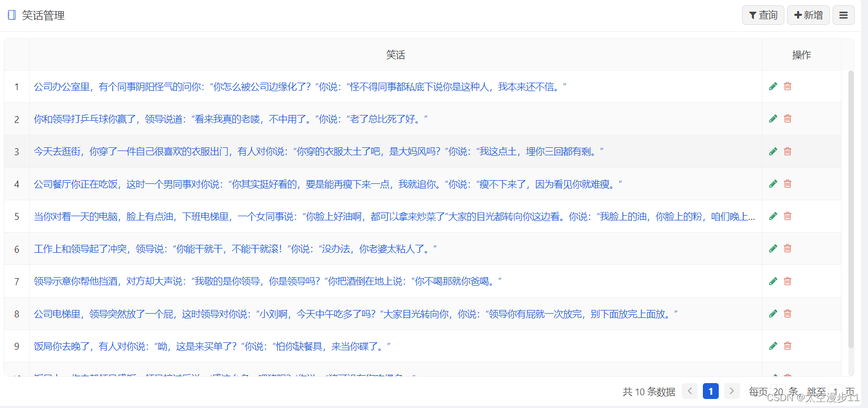Image resolution: width=868 pixels, height=408 pixels.
Task: Edit joke row 3 with pencil icon
Action: [773, 152]
